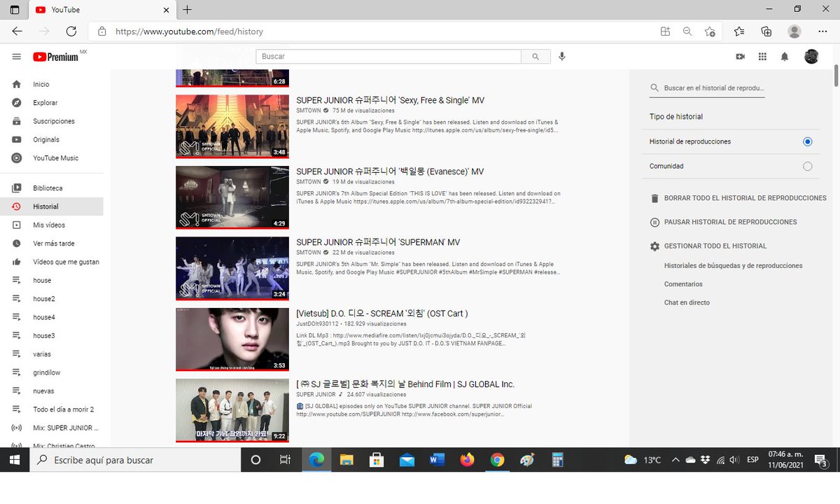
Task: Open the YouTube apps grid icon
Action: pos(763,57)
